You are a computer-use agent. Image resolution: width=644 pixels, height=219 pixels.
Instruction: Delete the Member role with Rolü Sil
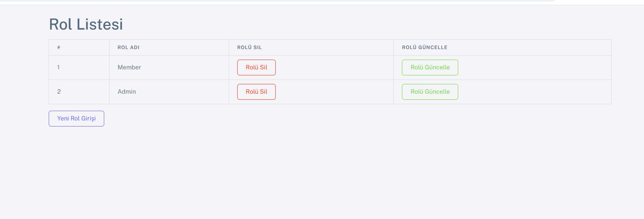tap(256, 67)
